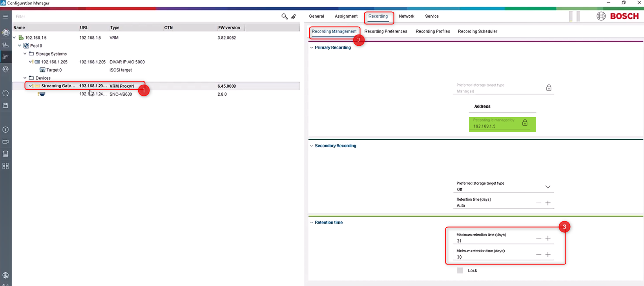644x286 pixels.
Task: Open the settings gear in the sidebar
Action: (x=5, y=69)
